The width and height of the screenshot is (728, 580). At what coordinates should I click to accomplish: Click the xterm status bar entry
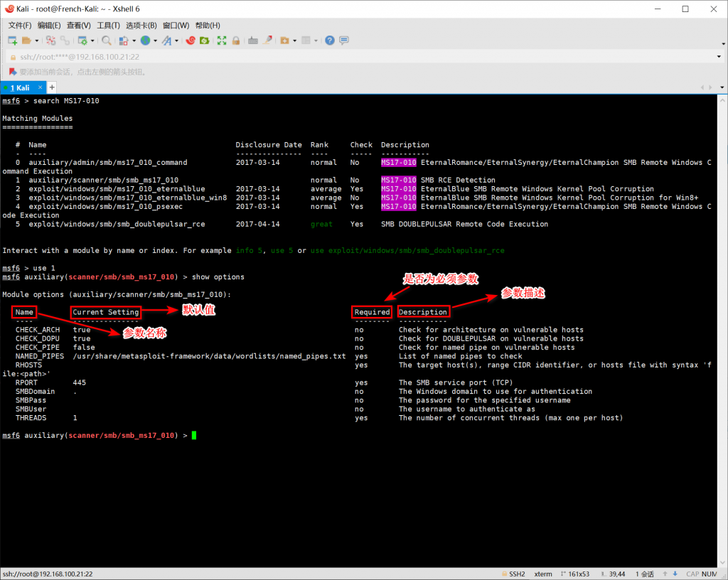[x=542, y=574]
